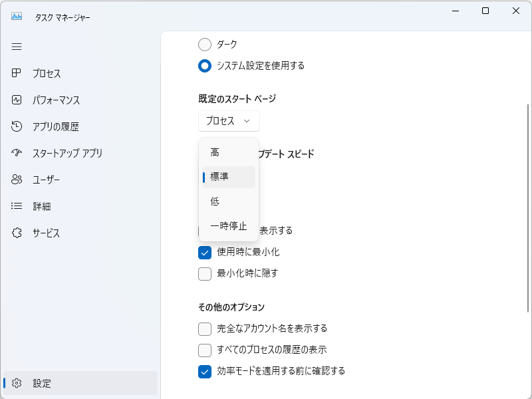Uncheck 使用時に最小化
The image size is (532, 399).
click(x=205, y=252)
